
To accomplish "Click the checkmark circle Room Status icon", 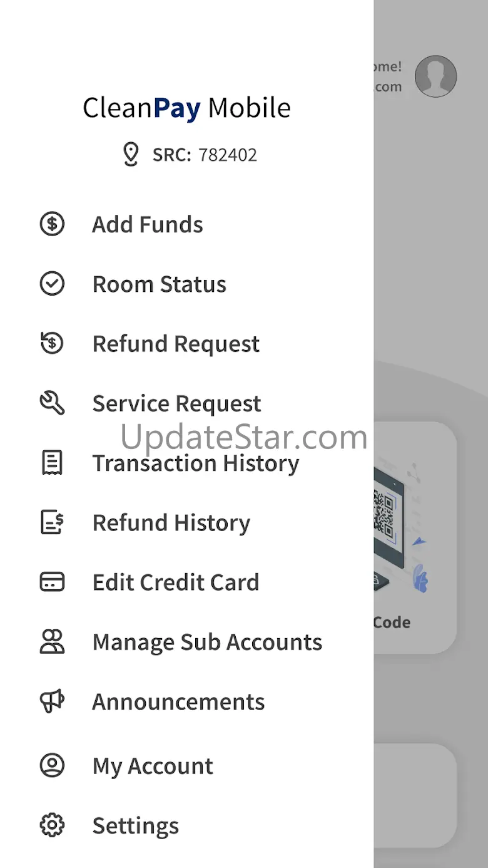I will click(x=52, y=284).
